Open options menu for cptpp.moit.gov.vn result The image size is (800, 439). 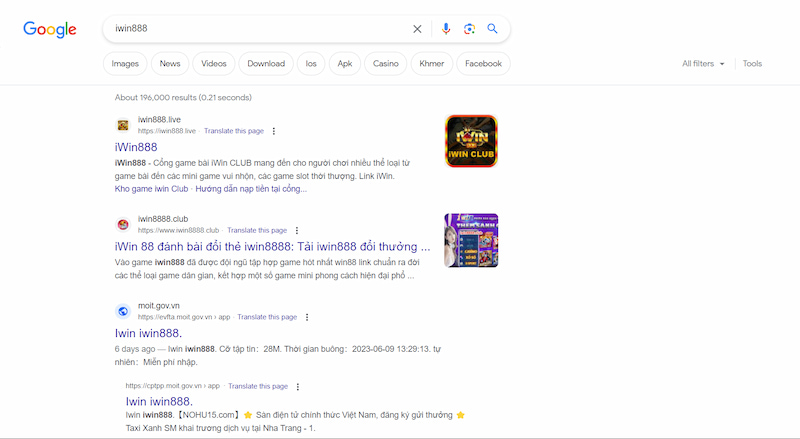[x=299, y=385]
